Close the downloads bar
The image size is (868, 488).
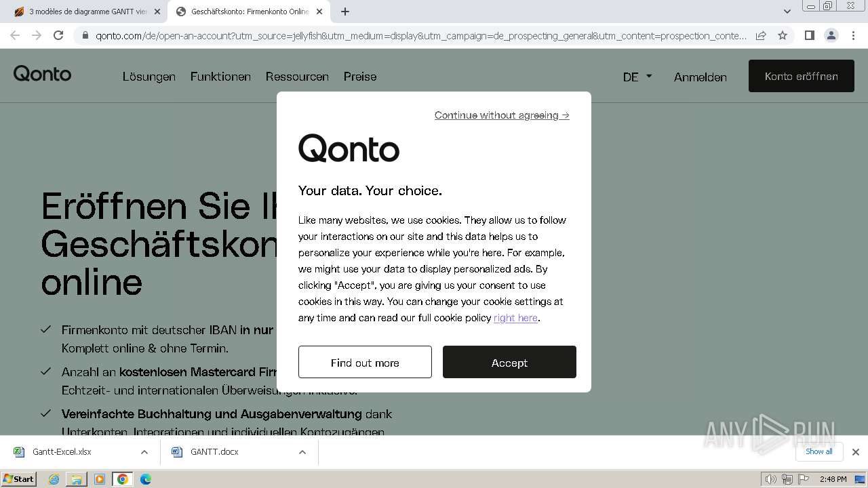[855, 452]
